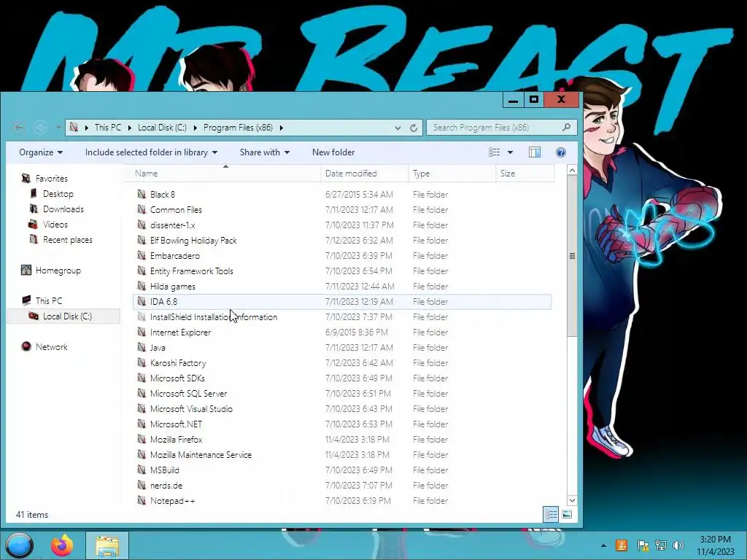
Task: Click the change view icon
Action: click(495, 152)
